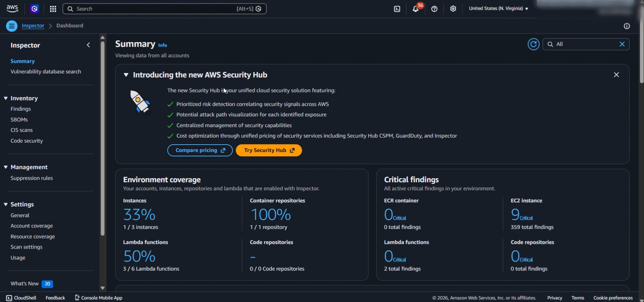This screenshot has height=302, width=644.
Task: Open General settings
Action: click(x=20, y=215)
